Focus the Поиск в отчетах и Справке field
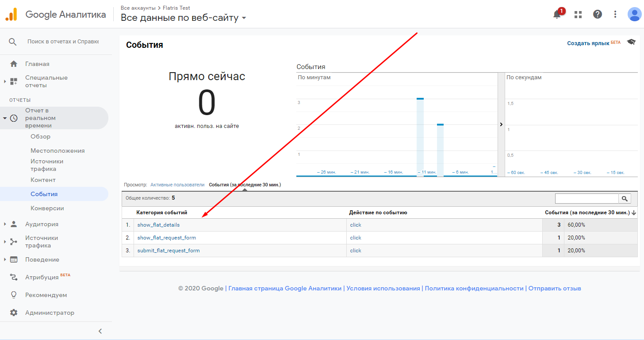The image size is (644, 340). (x=63, y=42)
